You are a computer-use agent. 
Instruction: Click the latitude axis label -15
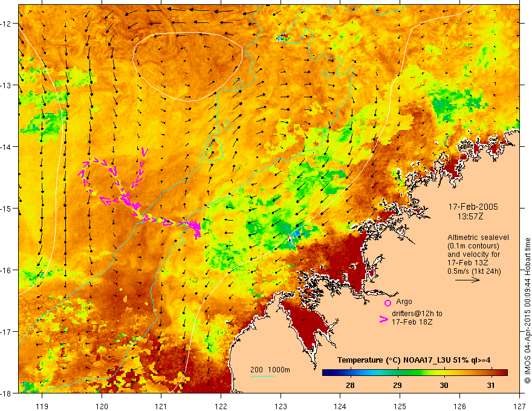pyautogui.click(x=6, y=208)
